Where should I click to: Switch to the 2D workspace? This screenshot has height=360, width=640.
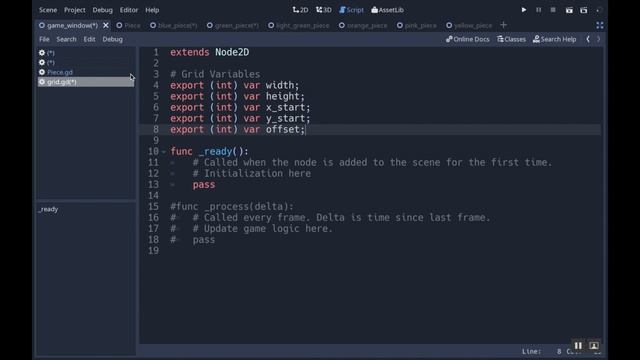click(300, 10)
